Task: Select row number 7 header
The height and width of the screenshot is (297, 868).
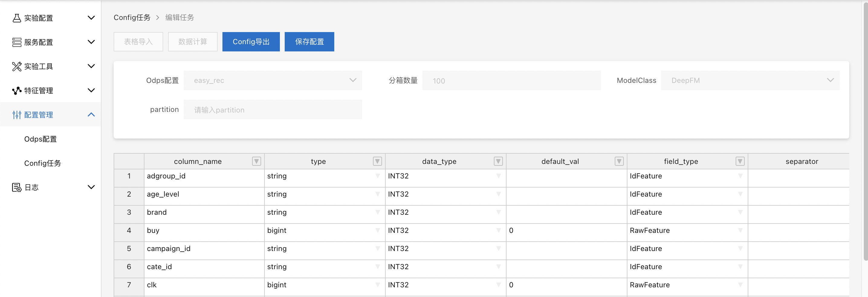Action: pos(129,287)
